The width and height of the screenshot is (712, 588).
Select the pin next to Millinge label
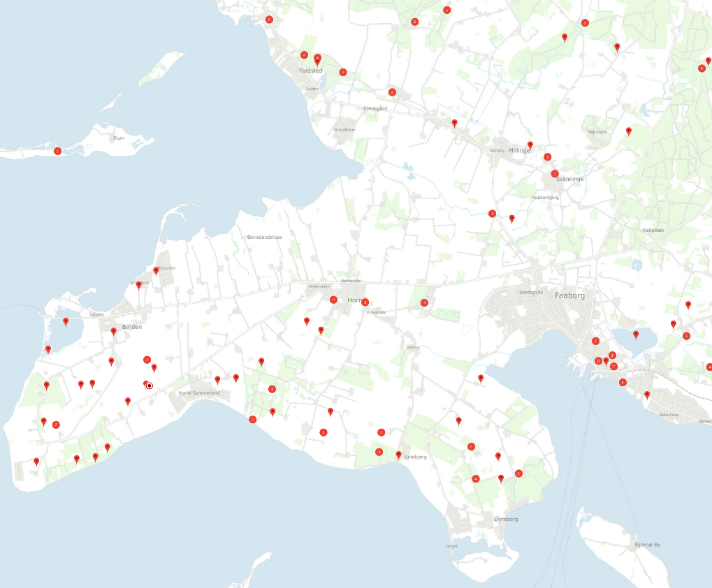pyautogui.click(x=530, y=145)
